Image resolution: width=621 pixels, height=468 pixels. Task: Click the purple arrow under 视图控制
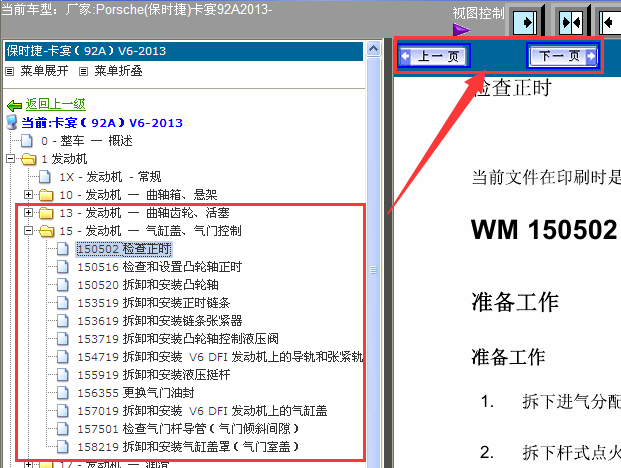(x=461, y=29)
